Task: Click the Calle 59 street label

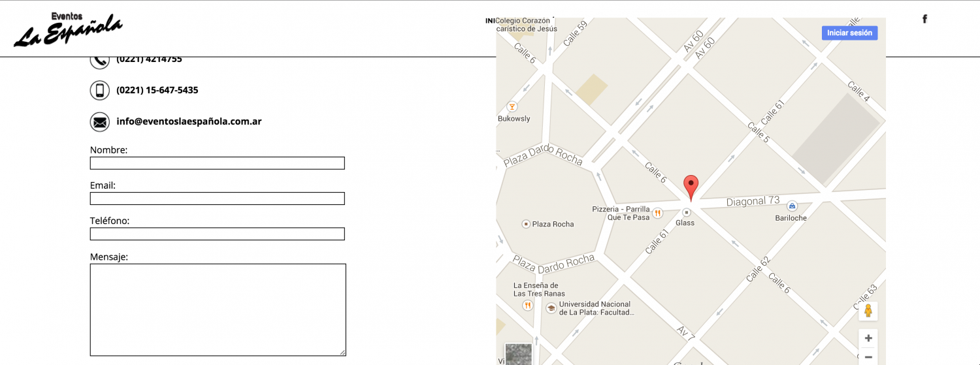Action: click(576, 34)
